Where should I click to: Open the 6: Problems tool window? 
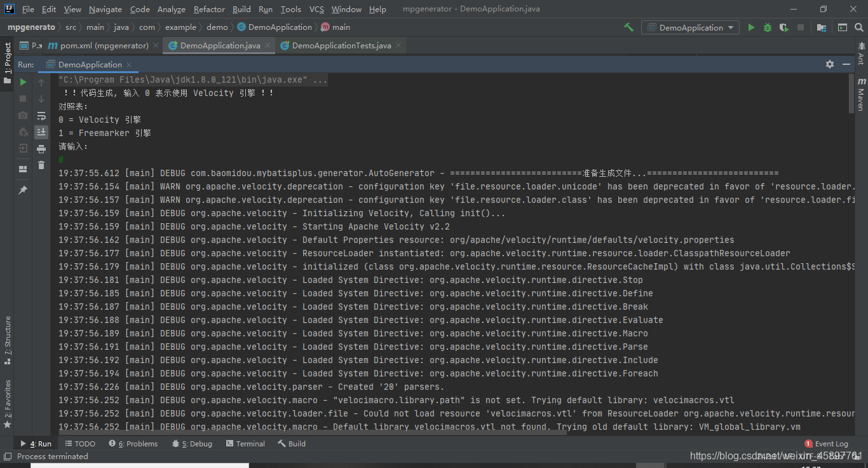(x=133, y=444)
